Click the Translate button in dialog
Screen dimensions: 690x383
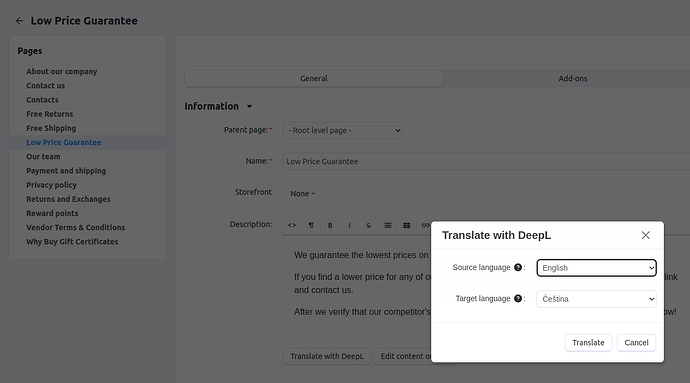point(588,342)
